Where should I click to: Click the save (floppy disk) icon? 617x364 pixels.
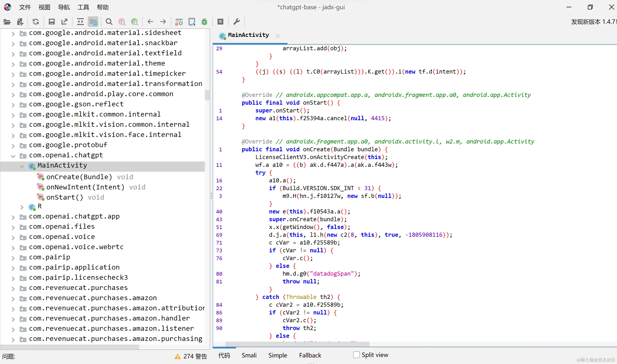pos(52,22)
